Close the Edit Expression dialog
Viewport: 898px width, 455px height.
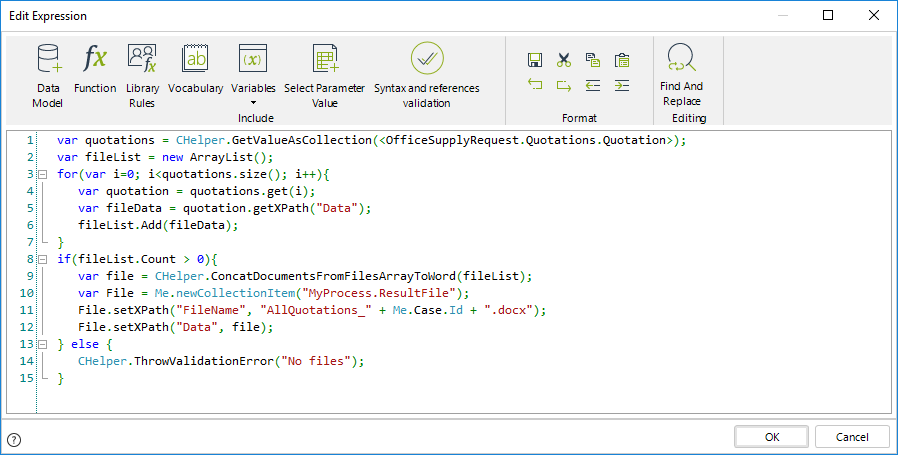874,15
